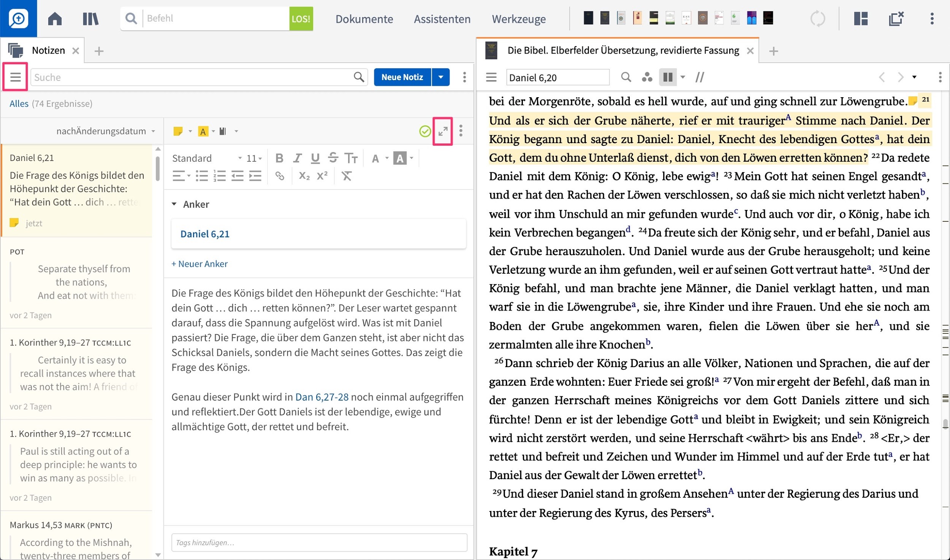
Task: Open the Library books icon
Action: click(x=91, y=19)
